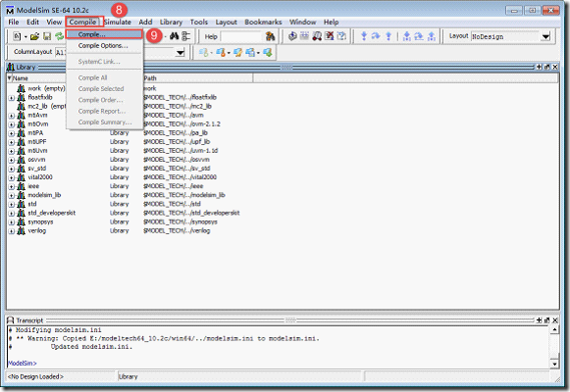
Task: Open the Bookmarks menu
Action: coord(263,23)
